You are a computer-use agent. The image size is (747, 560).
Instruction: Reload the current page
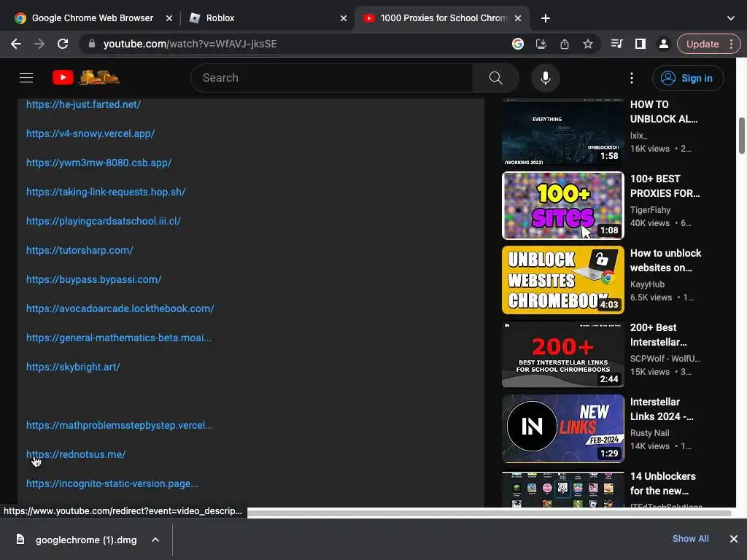click(63, 44)
